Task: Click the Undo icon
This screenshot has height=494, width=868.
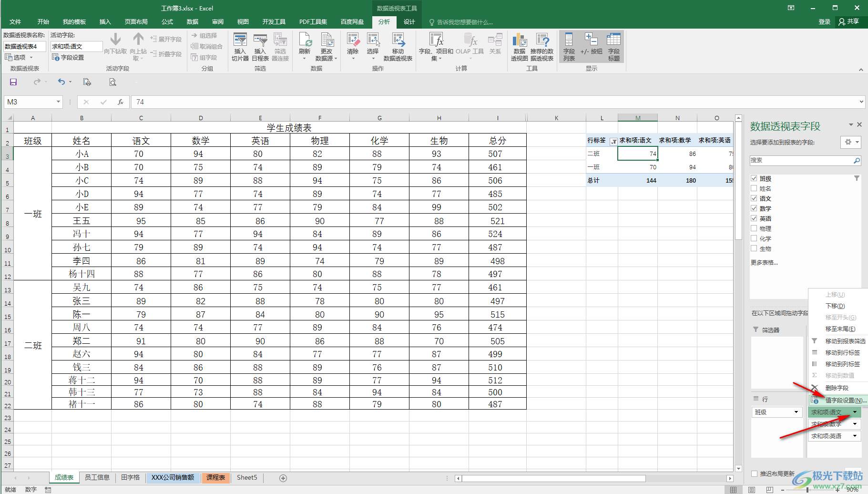Action: point(61,82)
